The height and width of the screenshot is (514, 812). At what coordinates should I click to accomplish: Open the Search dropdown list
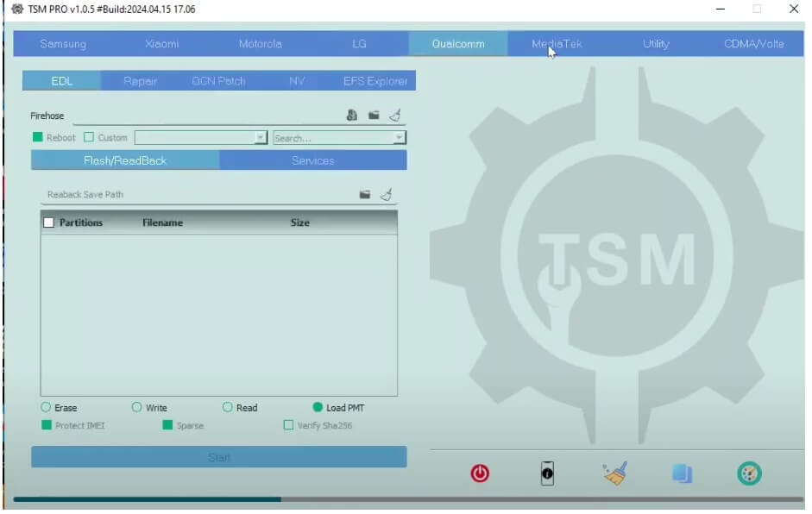pos(398,137)
